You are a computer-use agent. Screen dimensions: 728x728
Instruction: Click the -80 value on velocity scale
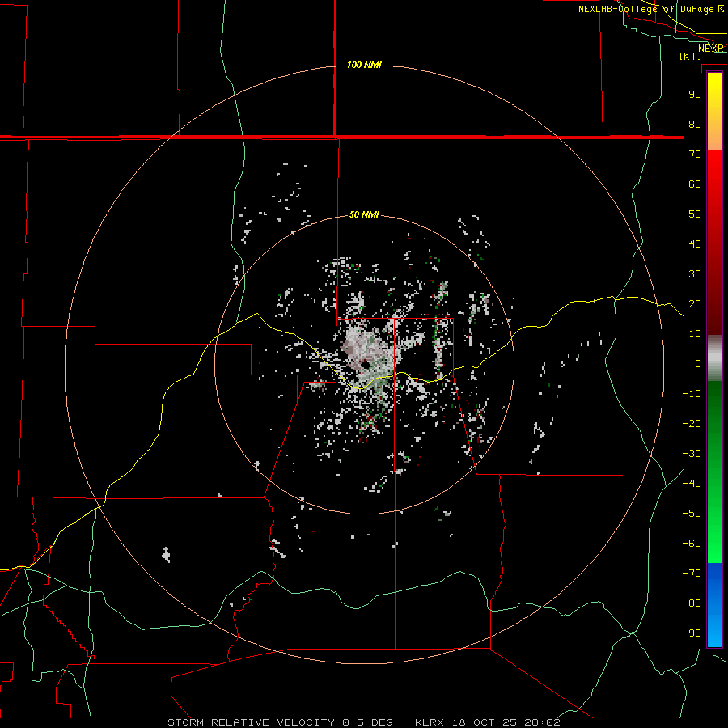(692, 603)
